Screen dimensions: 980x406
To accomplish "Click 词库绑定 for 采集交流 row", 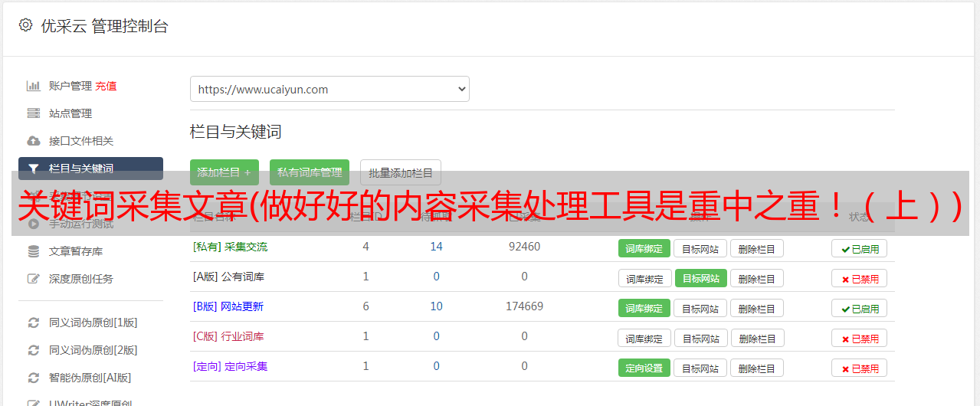I will tap(644, 248).
